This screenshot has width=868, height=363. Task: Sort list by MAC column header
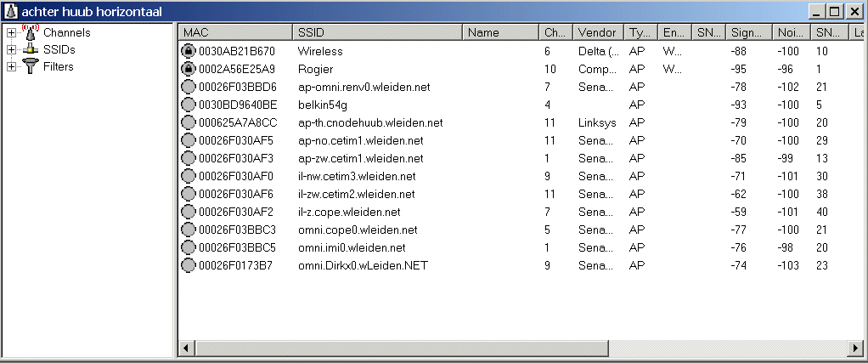pos(234,32)
